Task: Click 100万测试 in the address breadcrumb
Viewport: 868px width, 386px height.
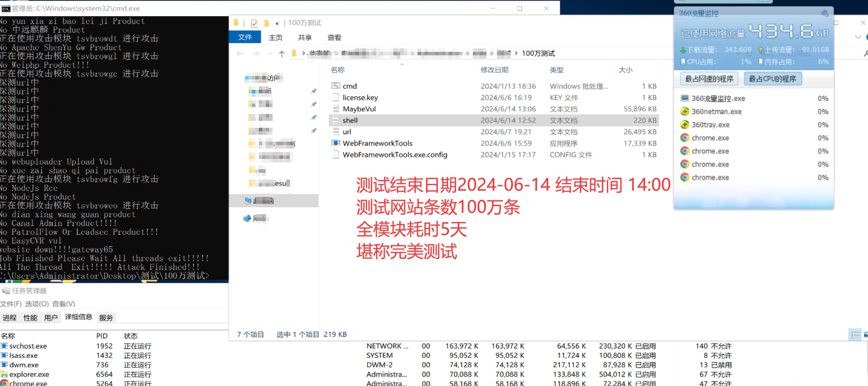Action: tap(538, 53)
